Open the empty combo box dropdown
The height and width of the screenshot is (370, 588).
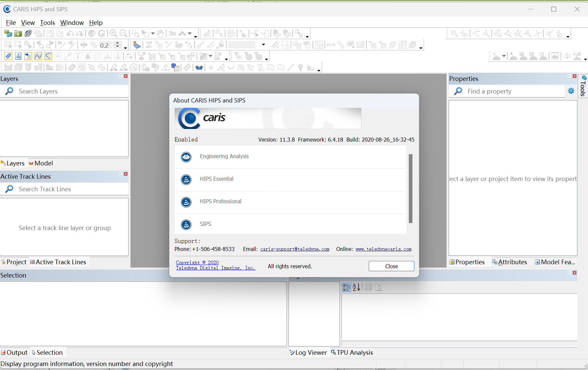[263, 45]
